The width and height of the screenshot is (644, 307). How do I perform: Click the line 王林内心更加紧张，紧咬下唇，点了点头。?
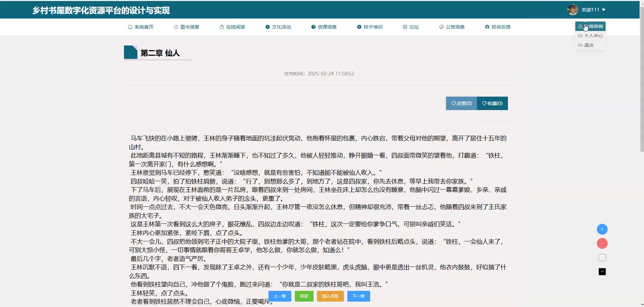point(187,233)
